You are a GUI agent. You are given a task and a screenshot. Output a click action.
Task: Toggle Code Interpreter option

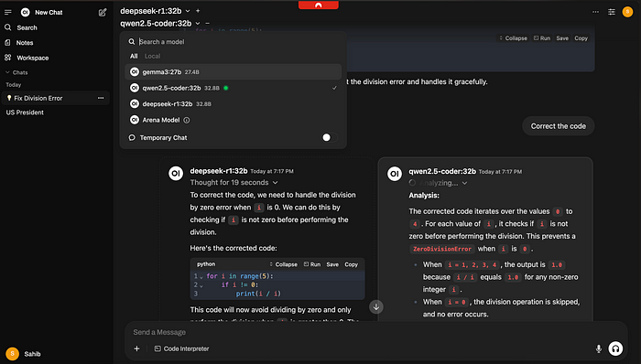181,348
